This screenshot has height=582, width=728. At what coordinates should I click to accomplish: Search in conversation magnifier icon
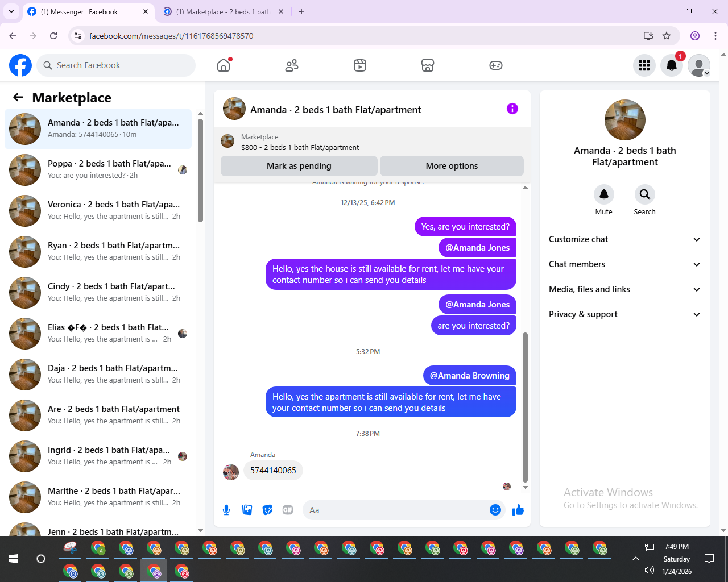point(644,194)
